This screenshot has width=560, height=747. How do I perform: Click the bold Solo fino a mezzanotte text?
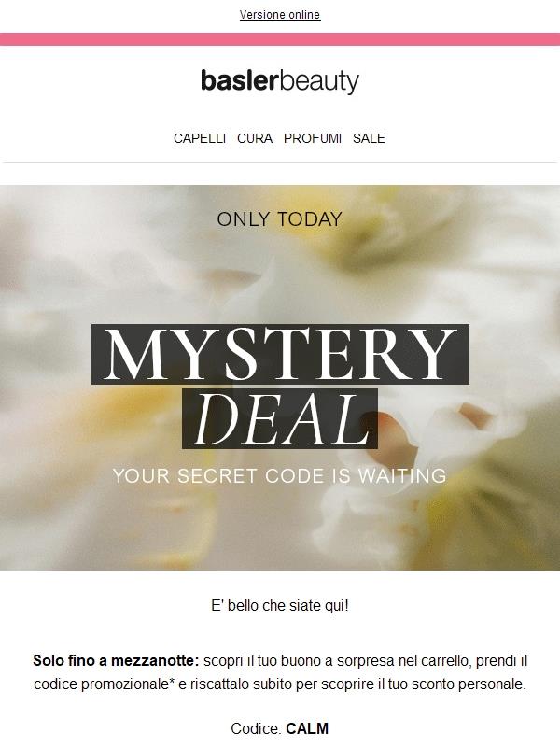(x=116, y=661)
